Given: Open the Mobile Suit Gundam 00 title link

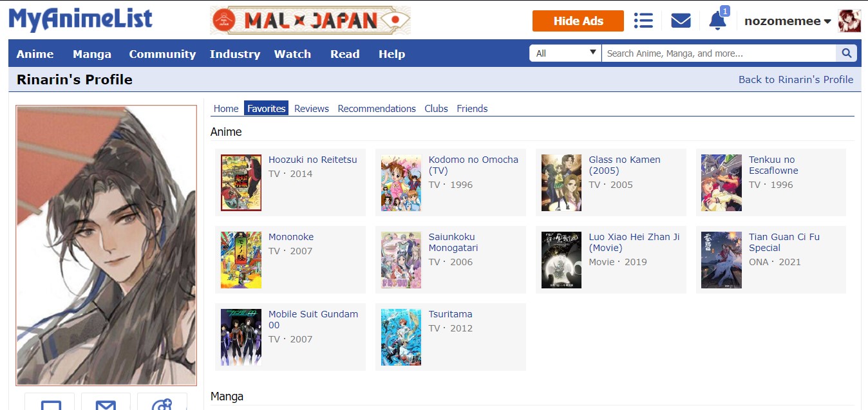Looking at the screenshot, I should click(313, 319).
